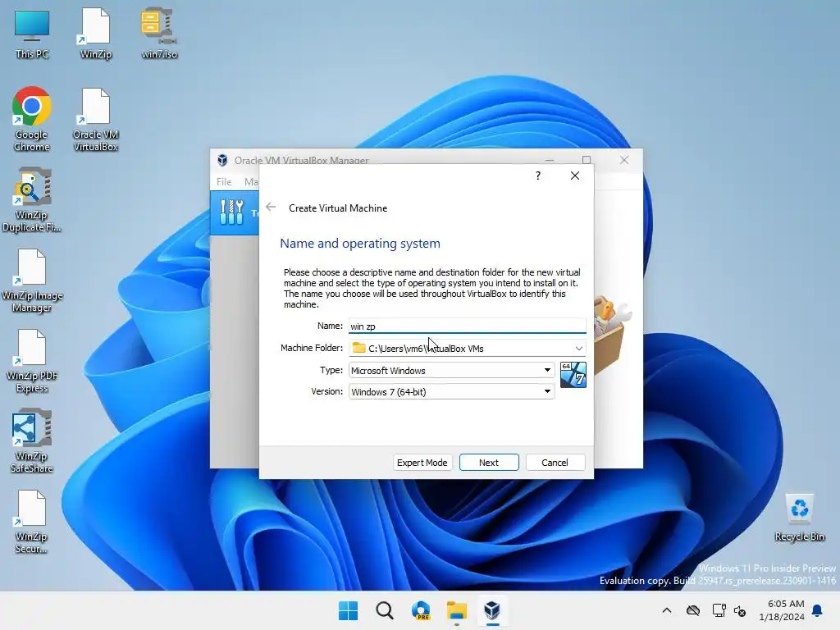Open Microsoft Edge Preview from taskbar
This screenshot has height=630, width=840.
click(421, 610)
